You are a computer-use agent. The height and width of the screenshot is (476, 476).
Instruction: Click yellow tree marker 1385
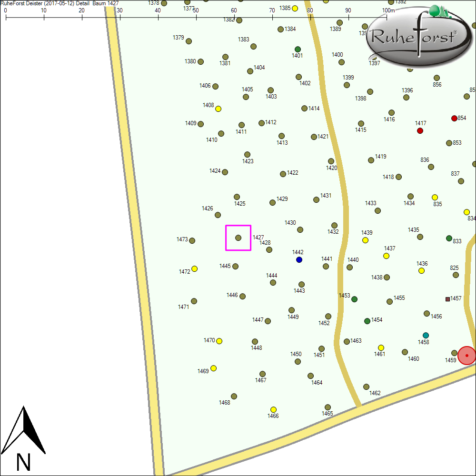click(x=295, y=8)
